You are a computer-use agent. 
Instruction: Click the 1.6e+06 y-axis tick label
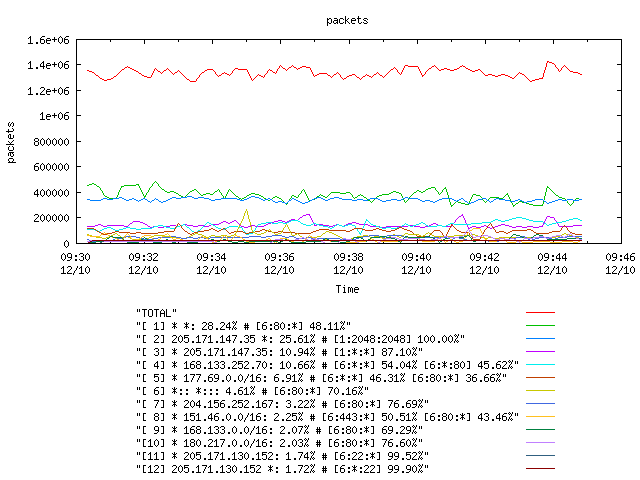pyautogui.click(x=48, y=40)
